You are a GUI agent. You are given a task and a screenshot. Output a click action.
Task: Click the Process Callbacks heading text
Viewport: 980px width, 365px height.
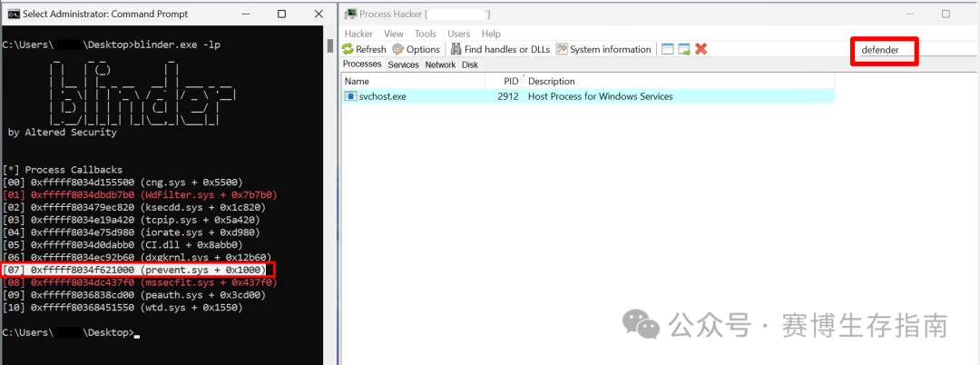pyautogui.click(x=73, y=170)
